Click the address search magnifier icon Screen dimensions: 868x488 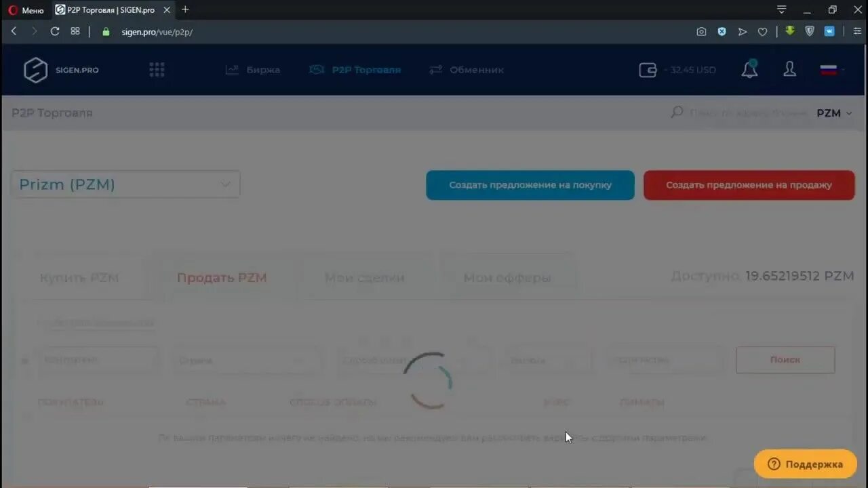tap(677, 113)
